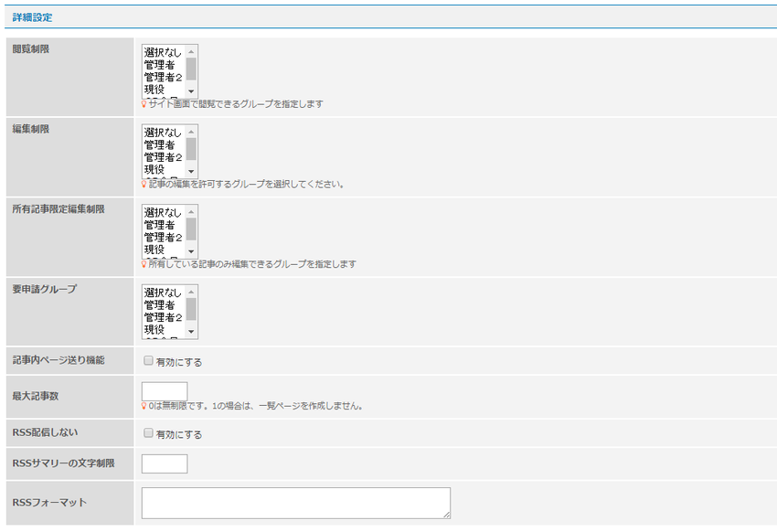
Task: Click the hint bulb icon under 閲覧制限 list
Action: [x=144, y=104]
